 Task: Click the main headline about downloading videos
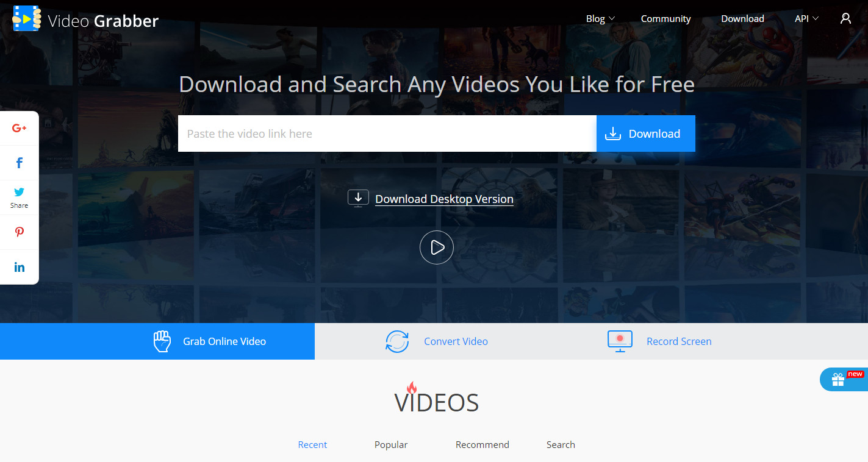click(x=437, y=84)
